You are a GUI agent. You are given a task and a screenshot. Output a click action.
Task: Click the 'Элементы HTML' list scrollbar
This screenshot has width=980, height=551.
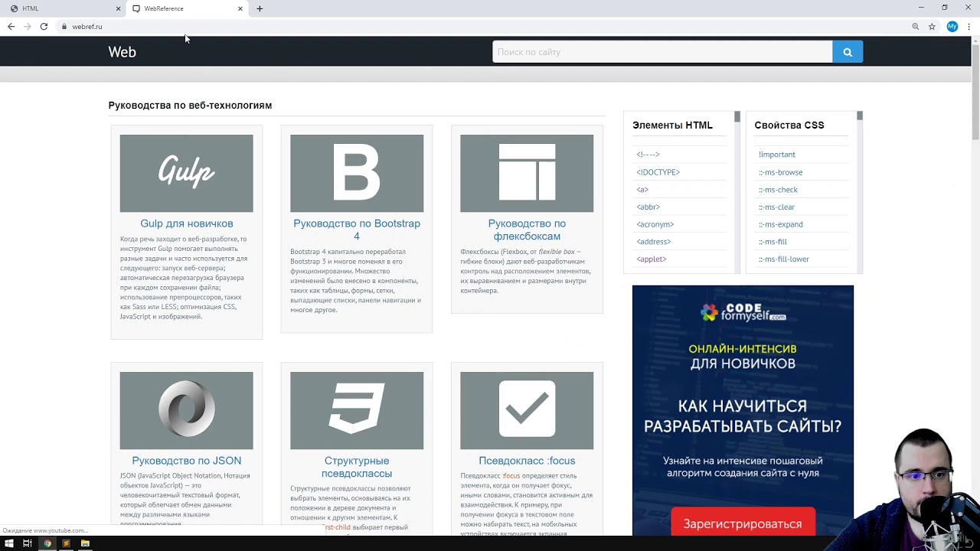coord(737,192)
